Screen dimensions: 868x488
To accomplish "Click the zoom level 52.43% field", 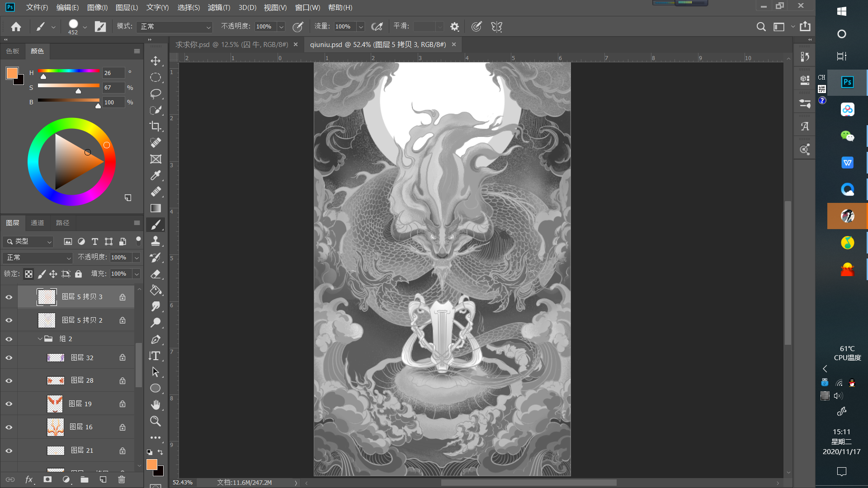I will 183,483.
